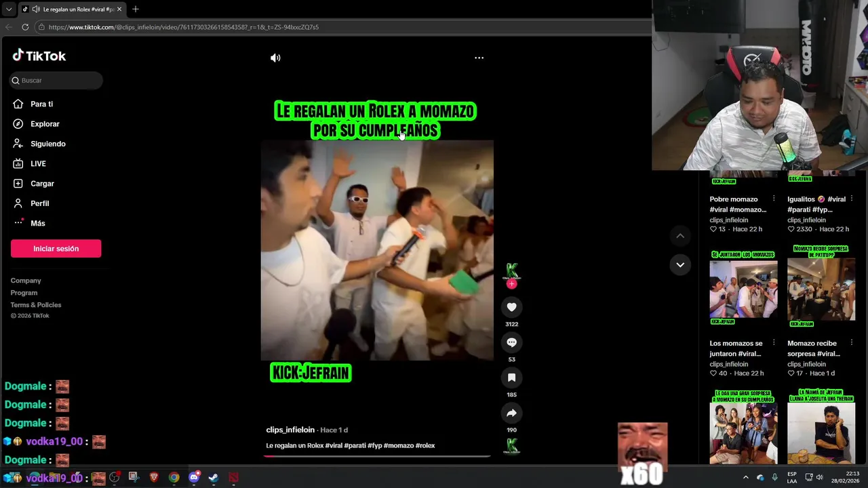Screen dimensions: 868x488
Task: Open options for 'Igualitos' video
Action: pyautogui.click(x=852, y=199)
